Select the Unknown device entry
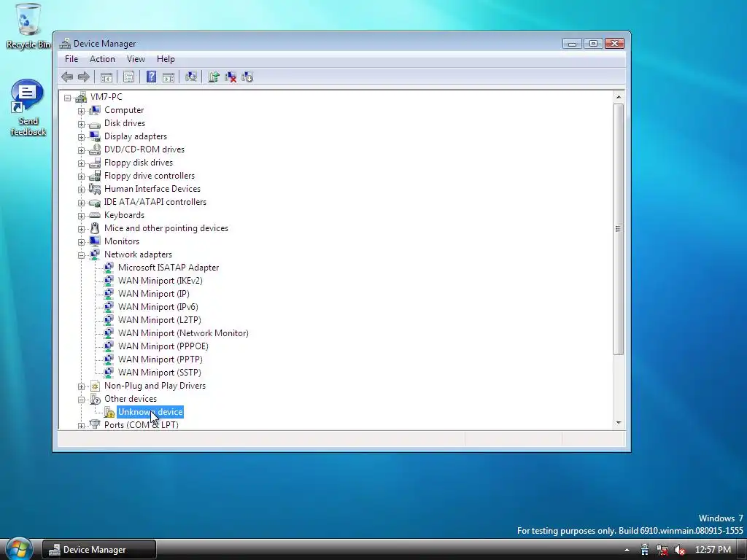 pos(150,412)
